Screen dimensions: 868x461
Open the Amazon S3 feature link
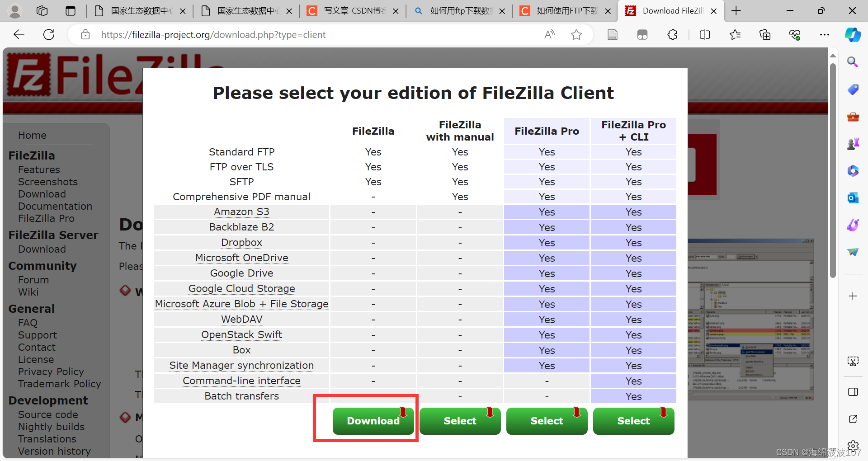pos(241,212)
